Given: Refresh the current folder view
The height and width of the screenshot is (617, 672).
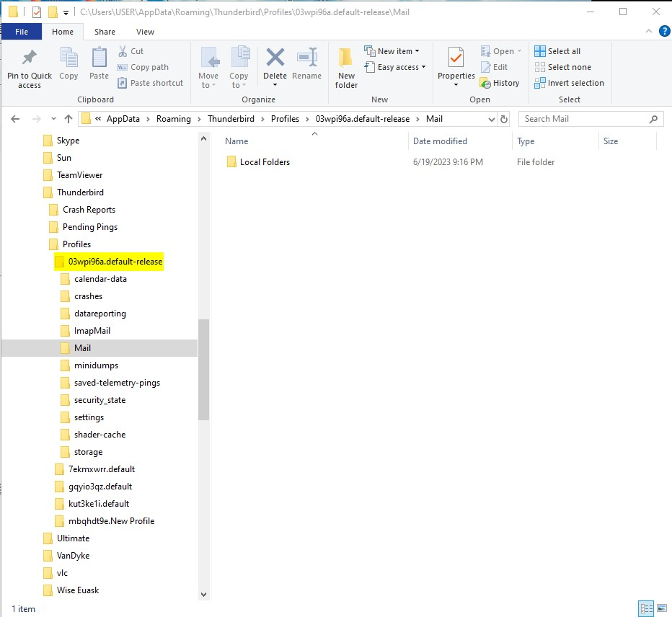Looking at the screenshot, I should click(x=504, y=119).
